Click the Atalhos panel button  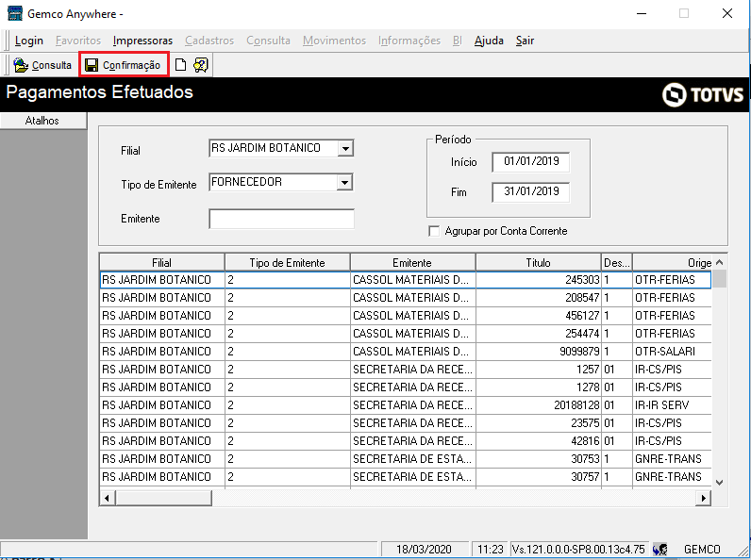click(43, 121)
